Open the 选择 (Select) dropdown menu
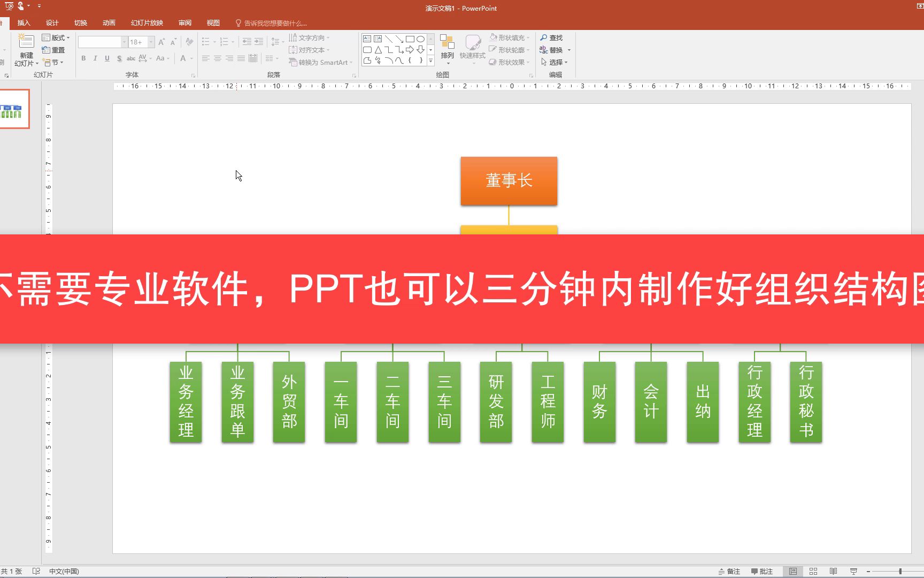The height and width of the screenshot is (578, 924). pyautogui.click(x=555, y=62)
